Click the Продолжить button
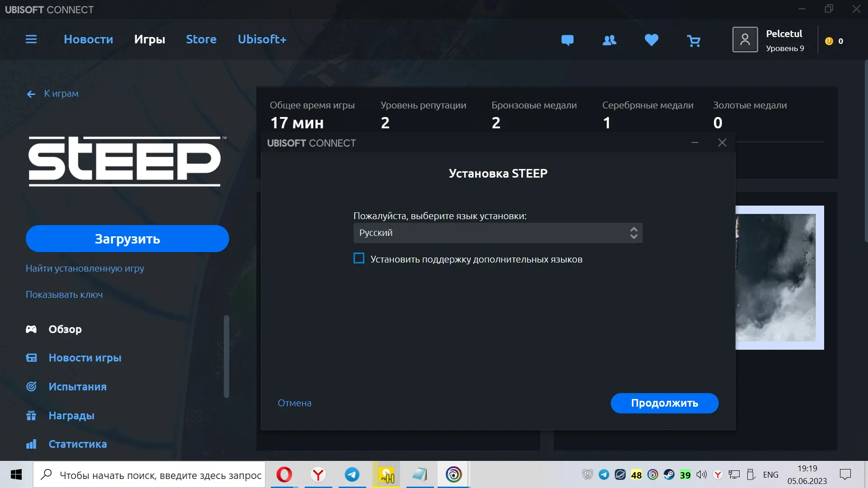The height and width of the screenshot is (488, 868). (x=665, y=403)
